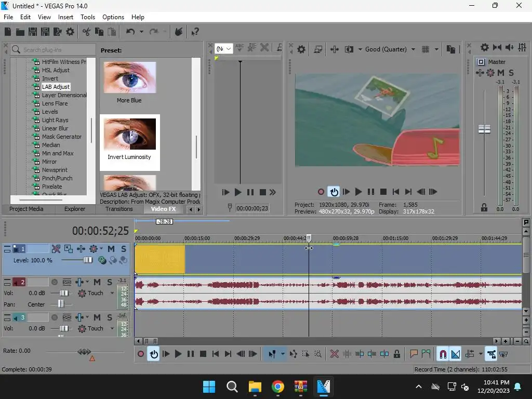Viewport: 532px width, 399px height.
Task: Click the Dim Output speaker icon
Action: coord(510,47)
